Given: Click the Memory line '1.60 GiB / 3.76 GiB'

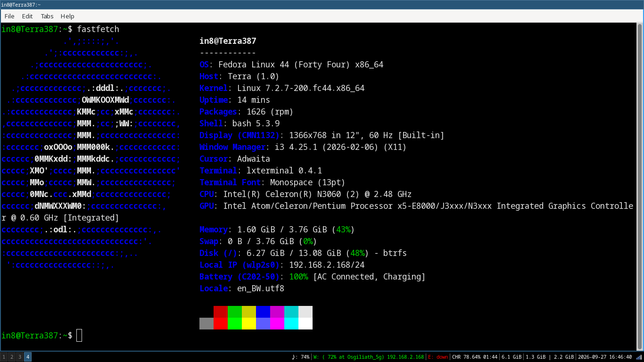Looking at the screenshot, I should (277, 230).
